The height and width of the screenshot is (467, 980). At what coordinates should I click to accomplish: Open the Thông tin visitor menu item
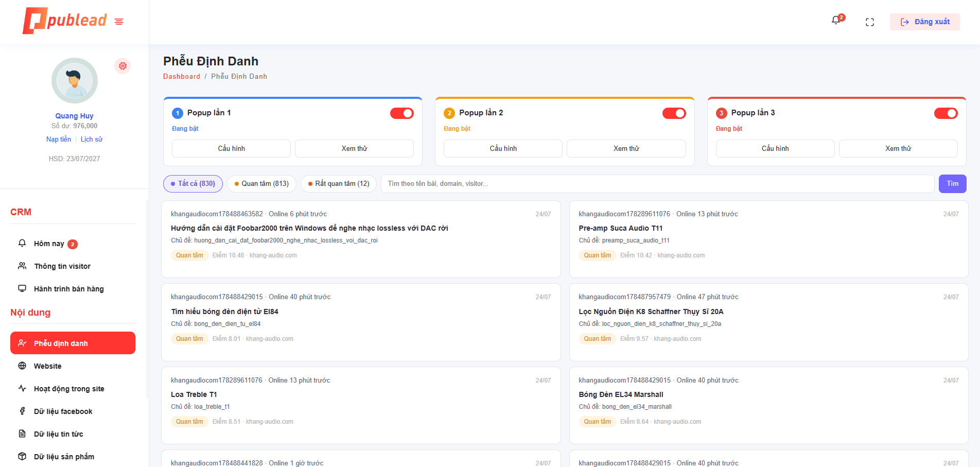73,266
